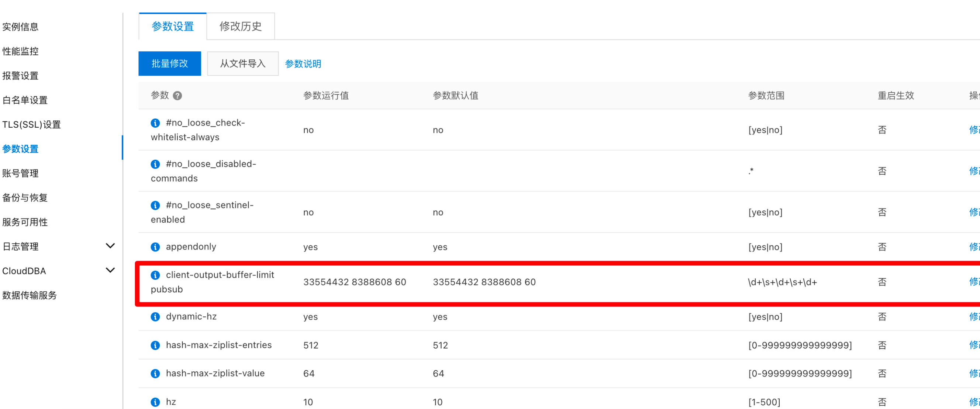This screenshot has width=980, height=409.
Task: Click modify link in the dynamic-hz row
Action: tap(974, 317)
